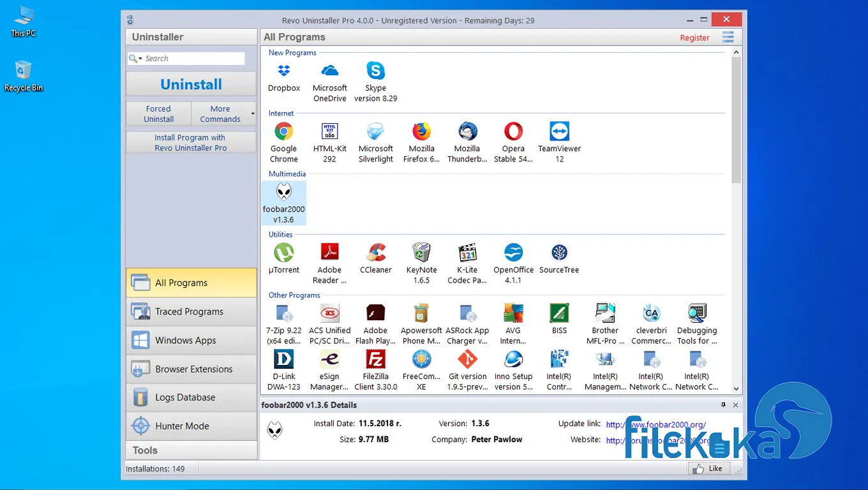
Task: Click the program list scroll-up arrow
Action: 736,52
